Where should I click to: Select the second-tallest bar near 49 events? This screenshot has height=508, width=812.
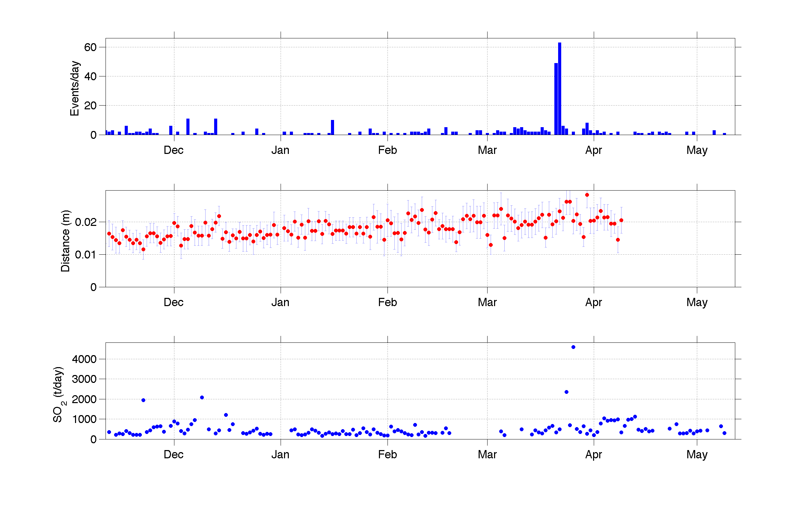point(556,99)
